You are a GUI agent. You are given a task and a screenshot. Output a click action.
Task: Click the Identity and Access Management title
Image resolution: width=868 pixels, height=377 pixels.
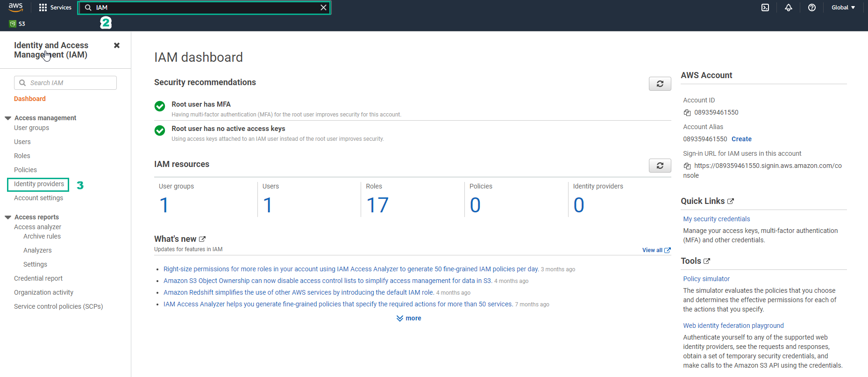pyautogui.click(x=51, y=50)
